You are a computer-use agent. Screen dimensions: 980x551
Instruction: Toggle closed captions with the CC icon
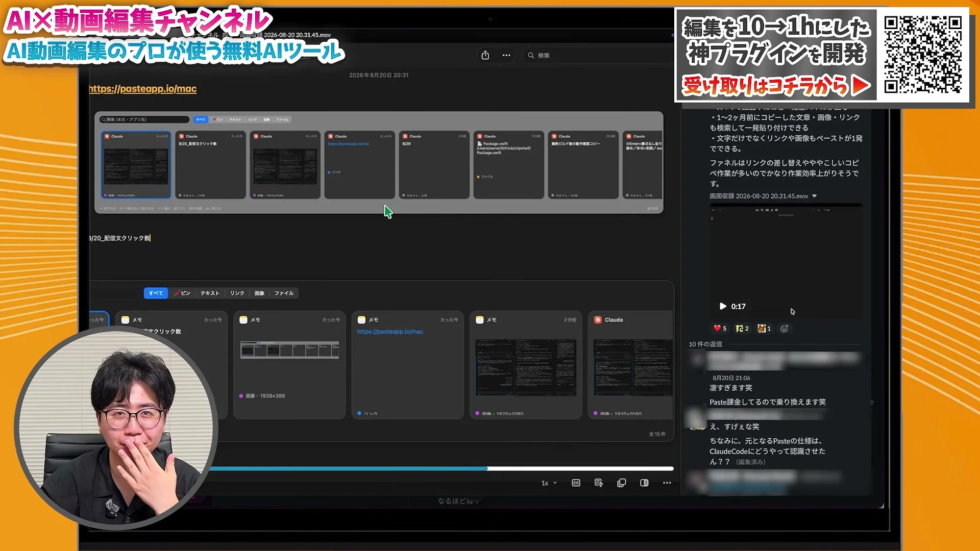pyautogui.click(x=576, y=483)
